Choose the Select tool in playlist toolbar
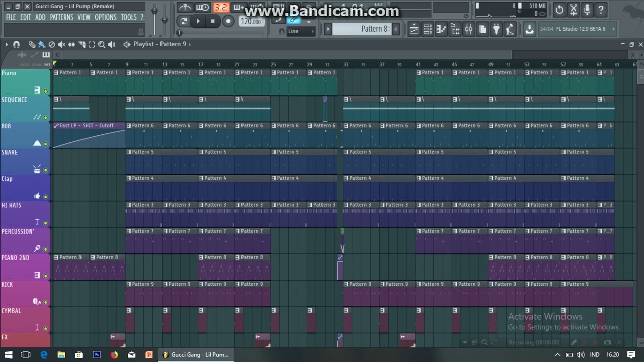This screenshot has height=362, width=644. click(x=92, y=44)
